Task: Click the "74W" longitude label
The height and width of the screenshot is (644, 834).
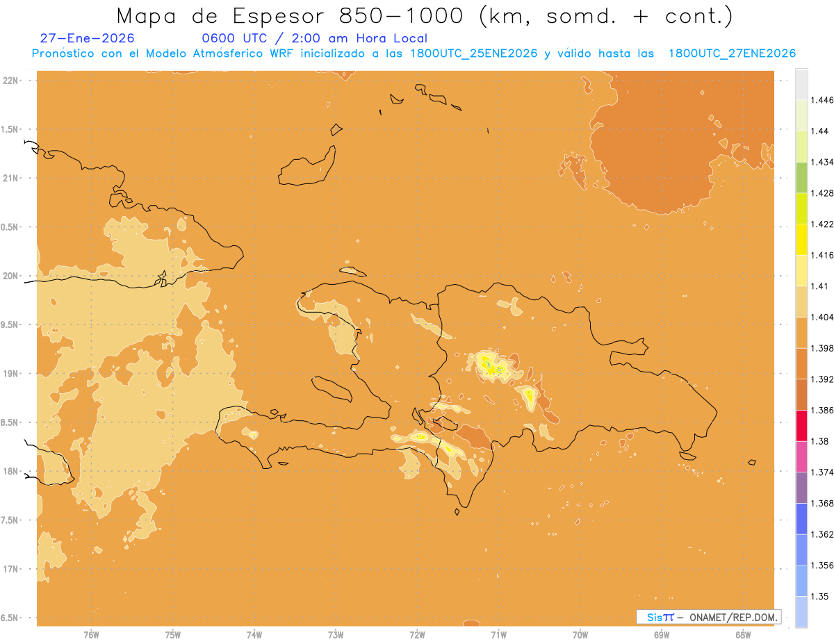Action: coord(254,635)
